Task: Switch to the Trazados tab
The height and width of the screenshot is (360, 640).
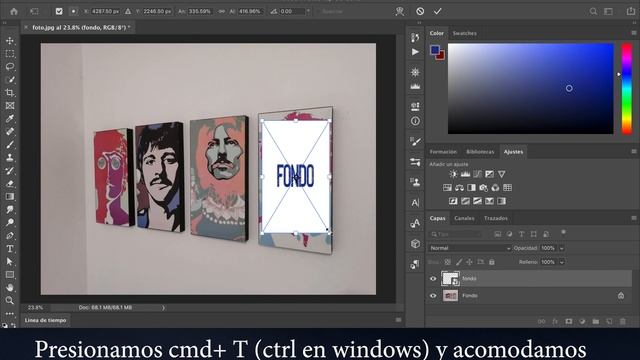Action: (496, 218)
